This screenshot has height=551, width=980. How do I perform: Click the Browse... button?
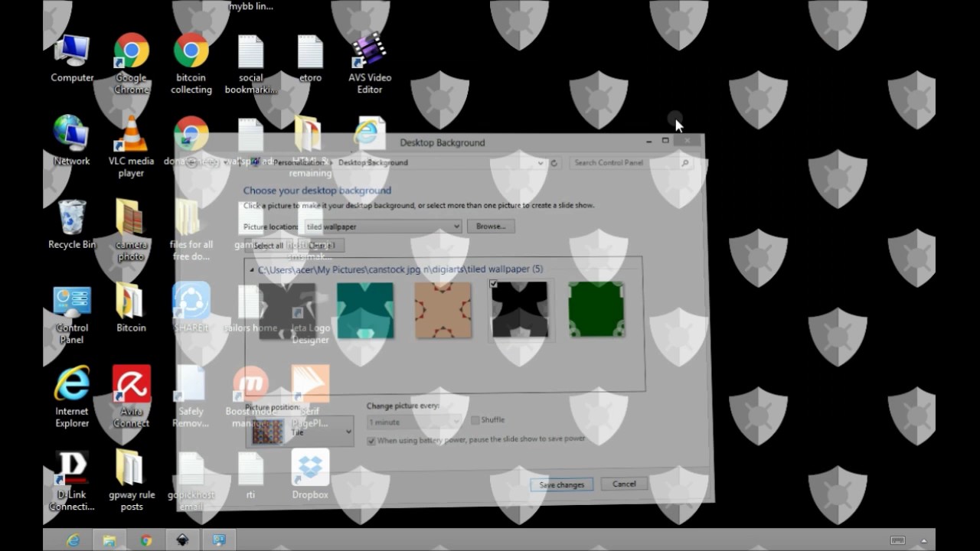(491, 227)
